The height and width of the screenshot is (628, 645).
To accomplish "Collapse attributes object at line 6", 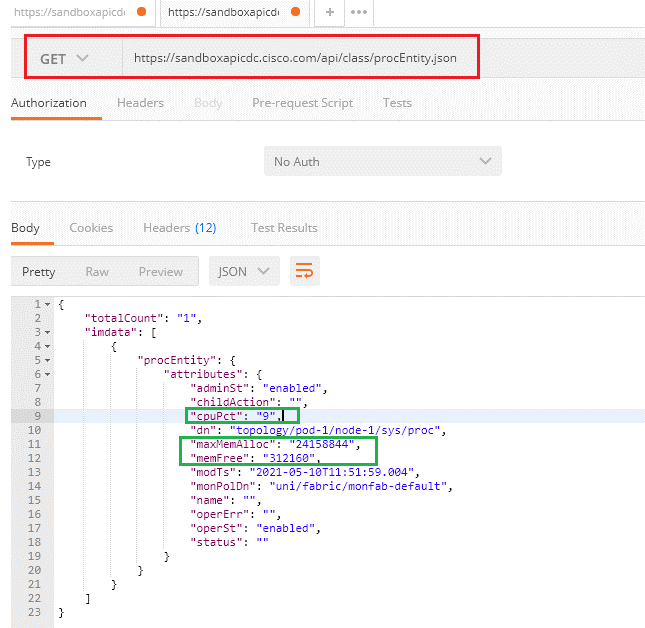I will click(48, 374).
